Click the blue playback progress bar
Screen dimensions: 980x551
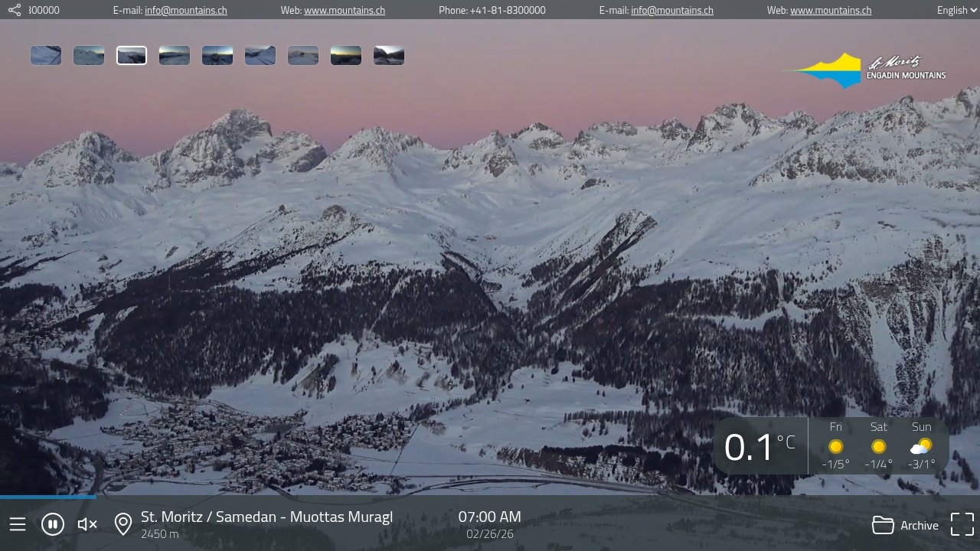[x=48, y=497]
